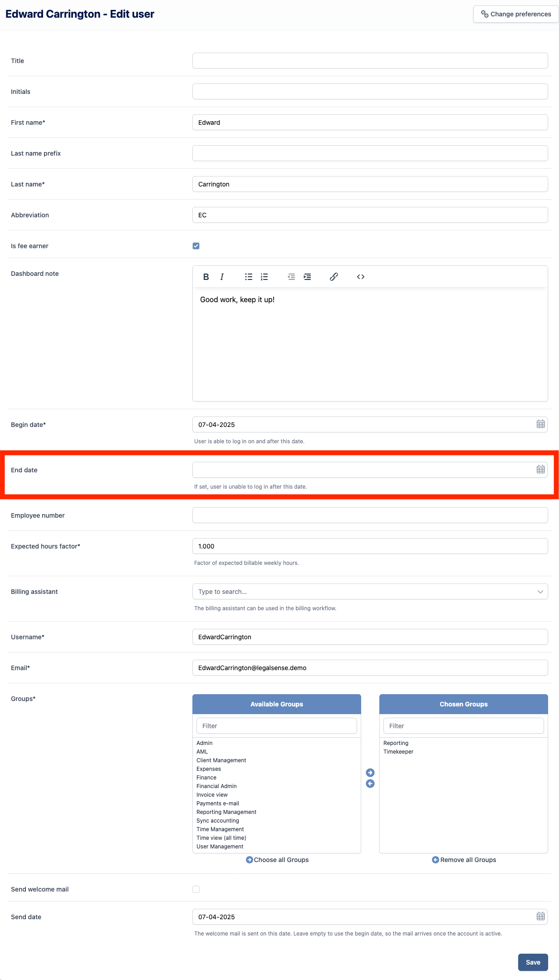Image resolution: width=559 pixels, height=980 pixels.
Task: Open the End date calendar picker
Action: 540,470
